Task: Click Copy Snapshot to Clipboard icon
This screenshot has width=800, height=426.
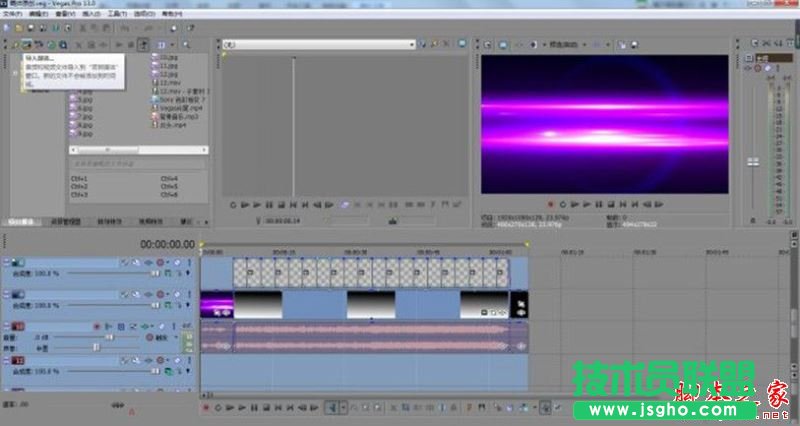Action: coord(622,45)
